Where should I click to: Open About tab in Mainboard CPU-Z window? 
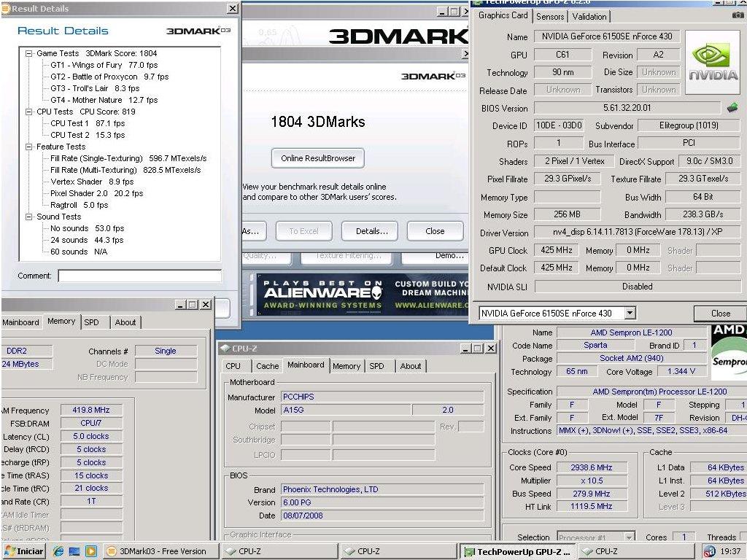coord(410,366)
